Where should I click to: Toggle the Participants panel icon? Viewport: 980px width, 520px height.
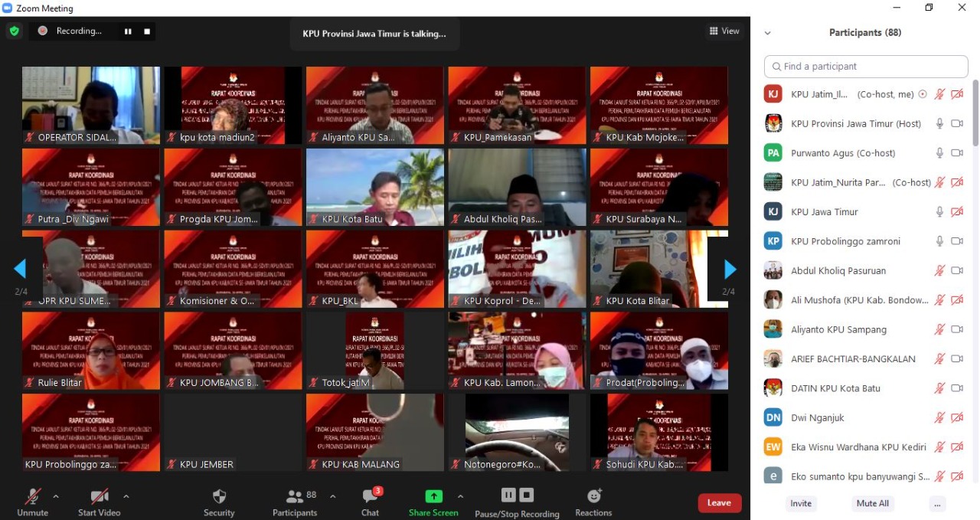[x=295, y=496]
